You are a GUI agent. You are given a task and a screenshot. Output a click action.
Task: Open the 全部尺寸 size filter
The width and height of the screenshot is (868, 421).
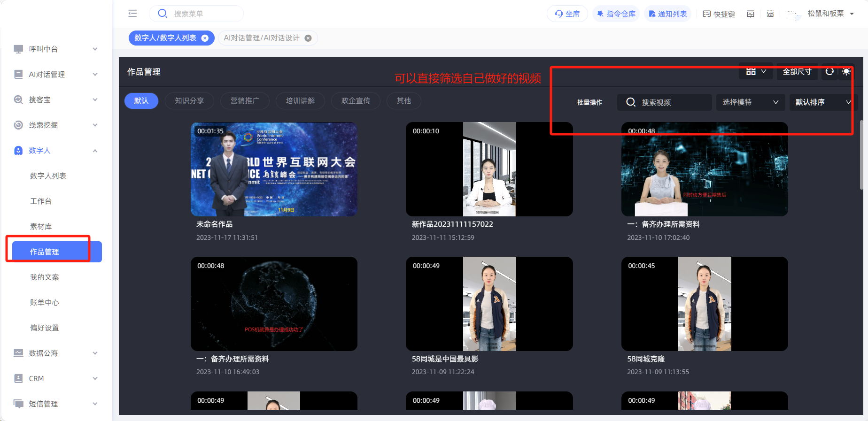pyautogui.click(x=797, y=71)
